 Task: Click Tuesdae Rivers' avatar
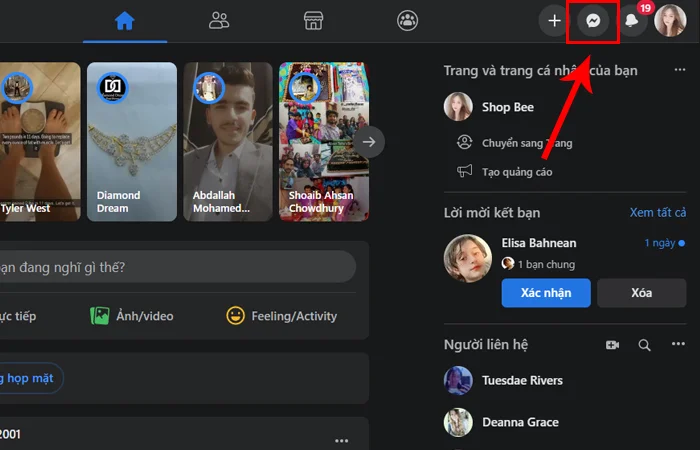[x=458, y=380]
